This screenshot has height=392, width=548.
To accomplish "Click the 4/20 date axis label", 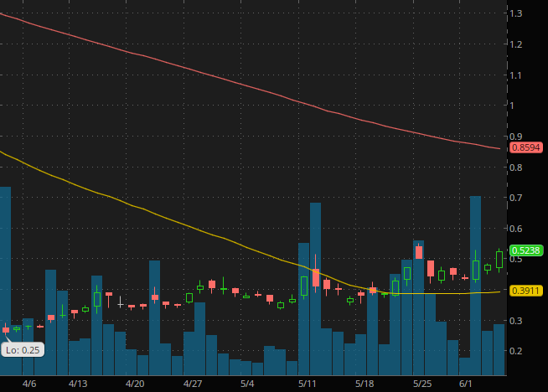I will (x=135, y=384).
